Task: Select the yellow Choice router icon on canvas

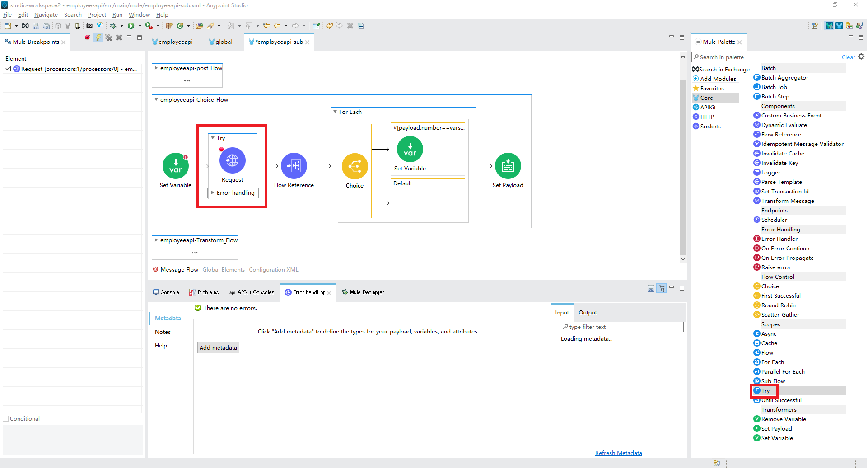Action: (355, 166)
